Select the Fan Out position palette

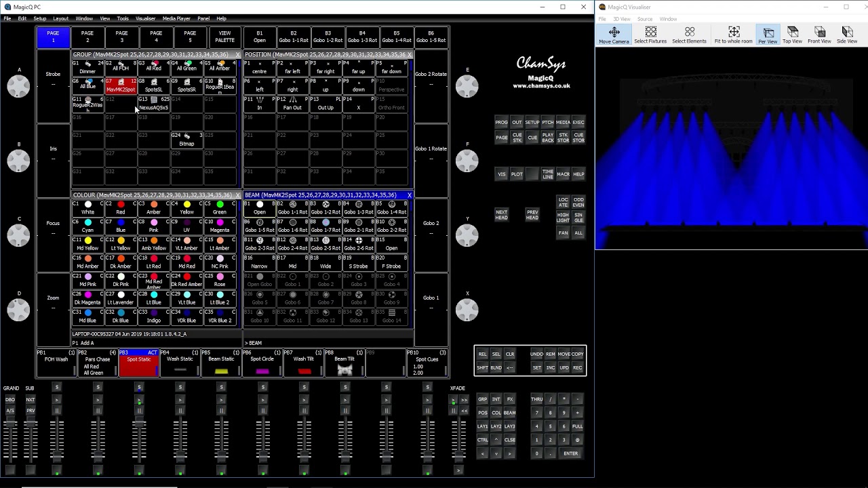(x=292, y=104)
